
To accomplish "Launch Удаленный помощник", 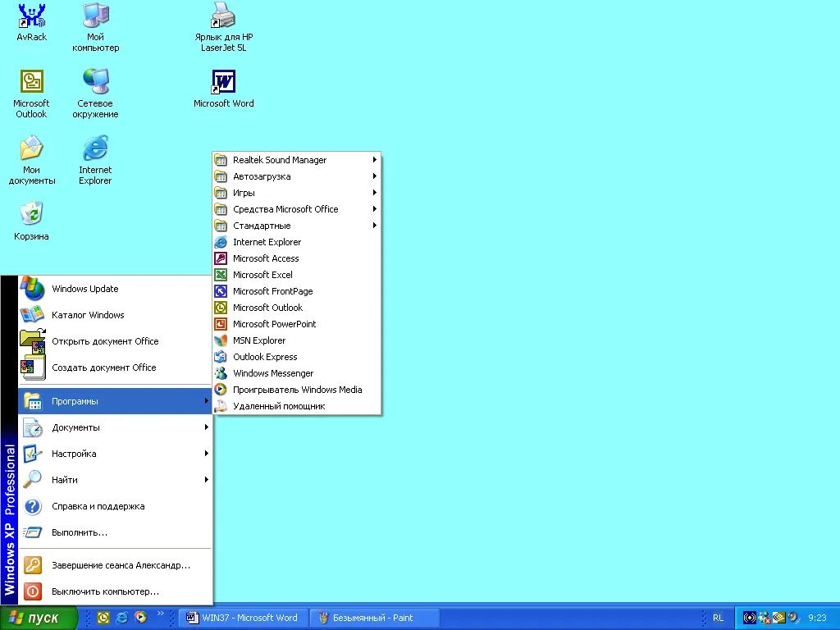I will pyautogui.click(x=297, y=406).
